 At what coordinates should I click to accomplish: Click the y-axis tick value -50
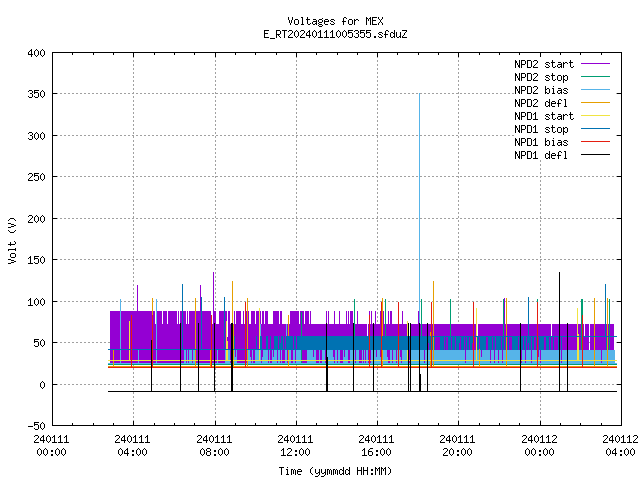coord(36,426)
